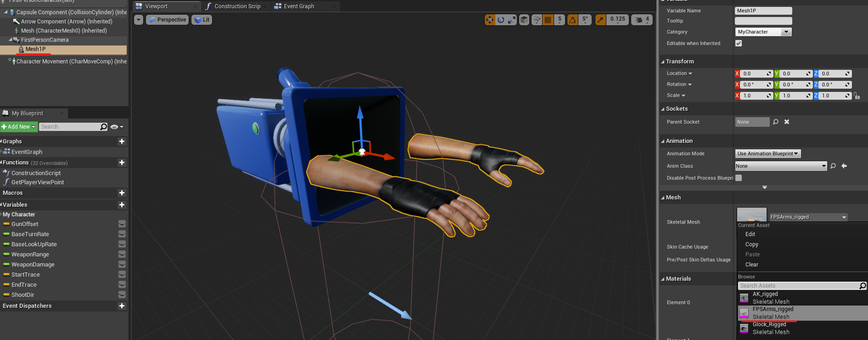Open rotation snap 5° value menu
Image resolution: width=868 pixels, height=340 pixels.
[x=585, y=20]
